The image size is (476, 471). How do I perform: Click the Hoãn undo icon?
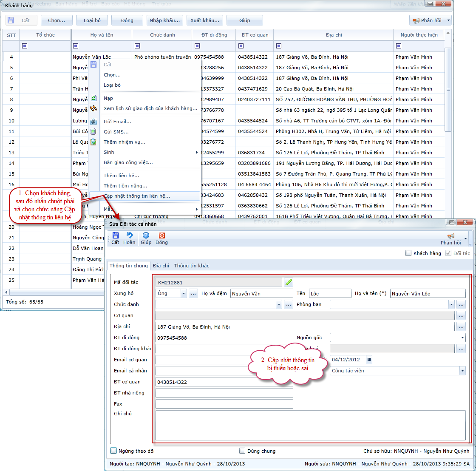click(129, 236)
